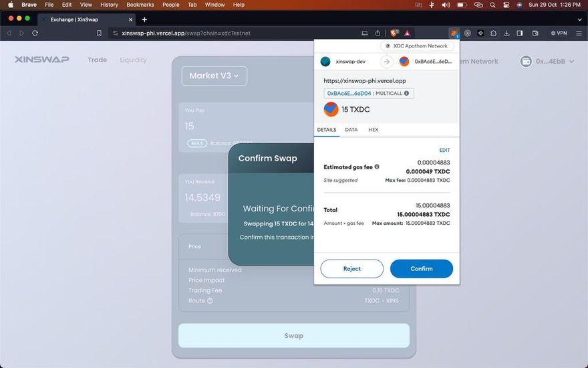Open the Downloads icon in toolbar
This screenshot has height=368, width=588.
pyautogui.click(x=506, y=33)
